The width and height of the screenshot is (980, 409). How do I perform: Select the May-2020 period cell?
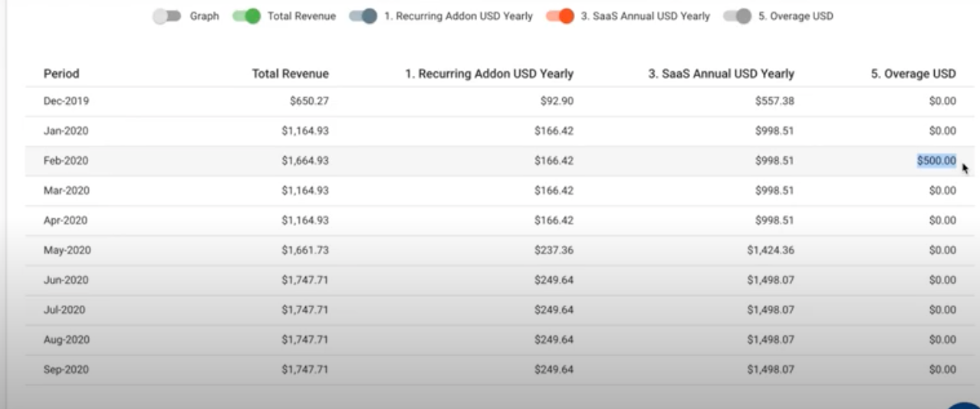pyautogui.click(x=67, y=250)
